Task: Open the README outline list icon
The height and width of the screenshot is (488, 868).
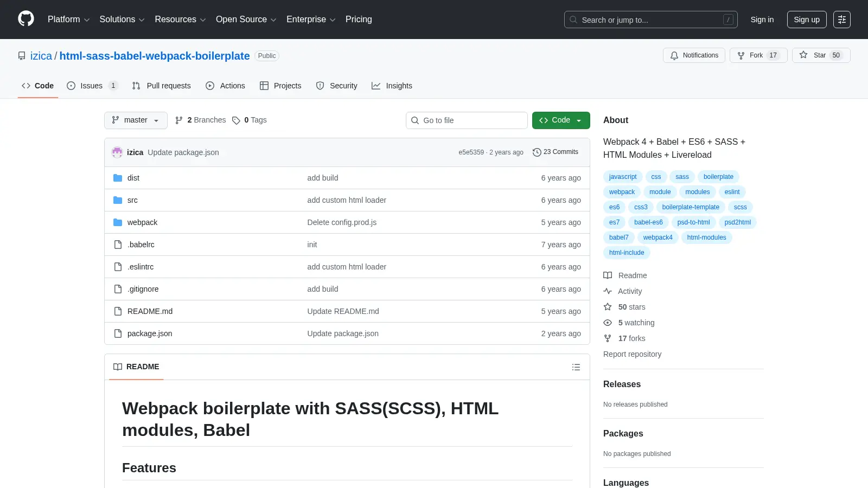Action: click(x=576, y=367)
